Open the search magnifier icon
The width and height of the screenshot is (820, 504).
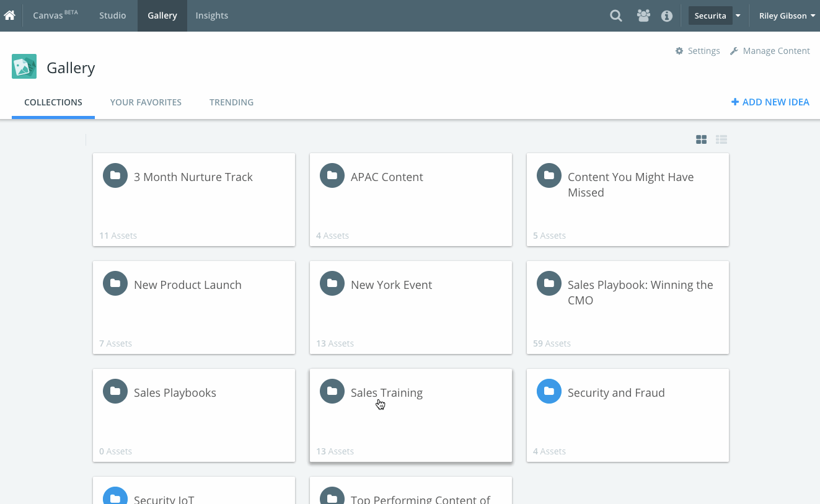(x=615, y=16)
